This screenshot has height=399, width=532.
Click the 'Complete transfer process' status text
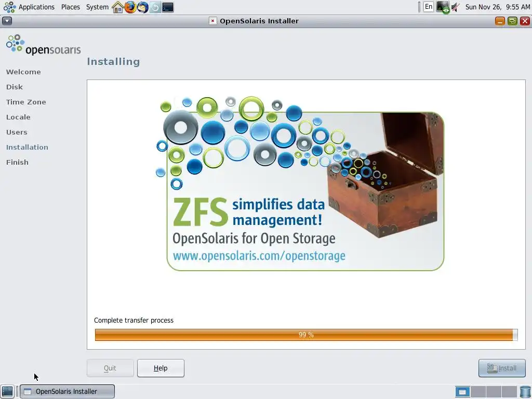[134, 320]
